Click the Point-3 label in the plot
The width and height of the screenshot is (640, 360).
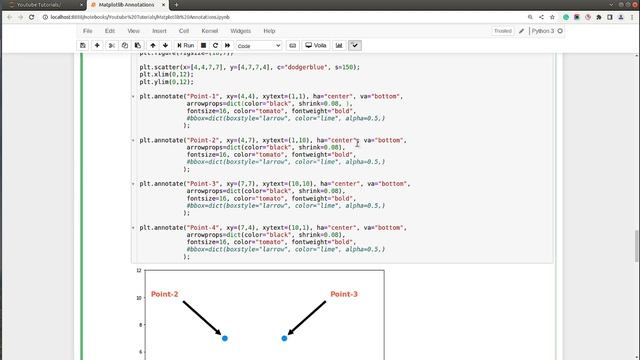pos(344,294)
